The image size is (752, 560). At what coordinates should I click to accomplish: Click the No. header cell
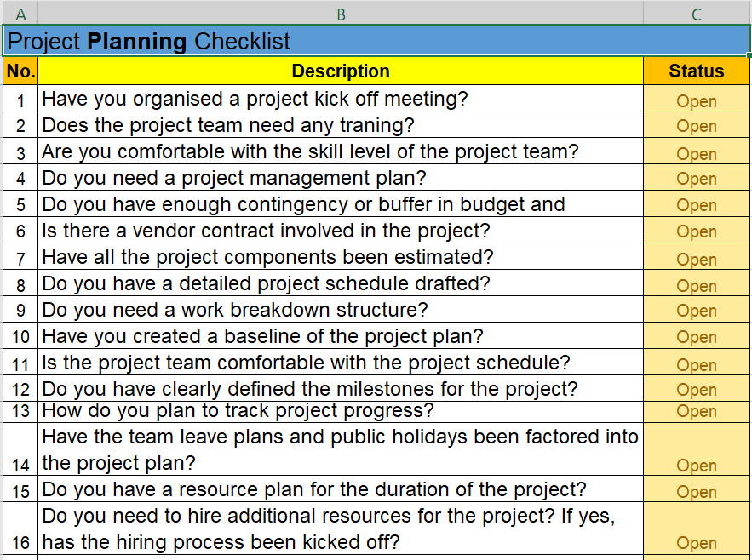pos(20,71)
